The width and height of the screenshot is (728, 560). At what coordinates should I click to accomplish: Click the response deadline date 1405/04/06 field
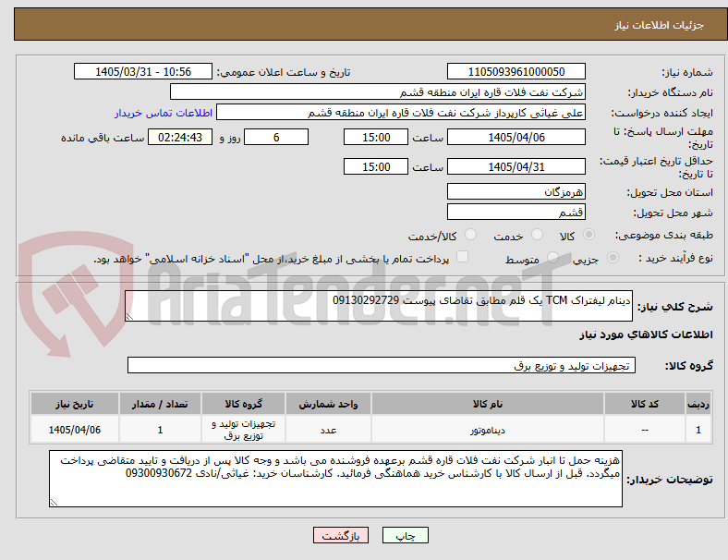tap(516, 137)
